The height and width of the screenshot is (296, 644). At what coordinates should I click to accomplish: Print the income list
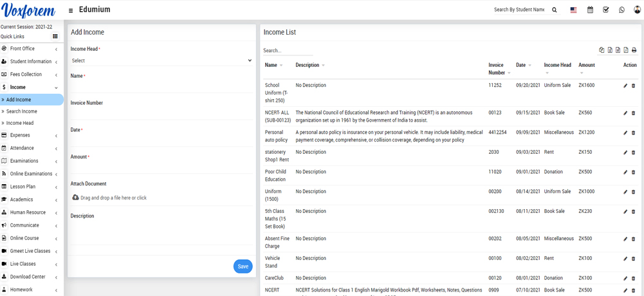[634, 50]
